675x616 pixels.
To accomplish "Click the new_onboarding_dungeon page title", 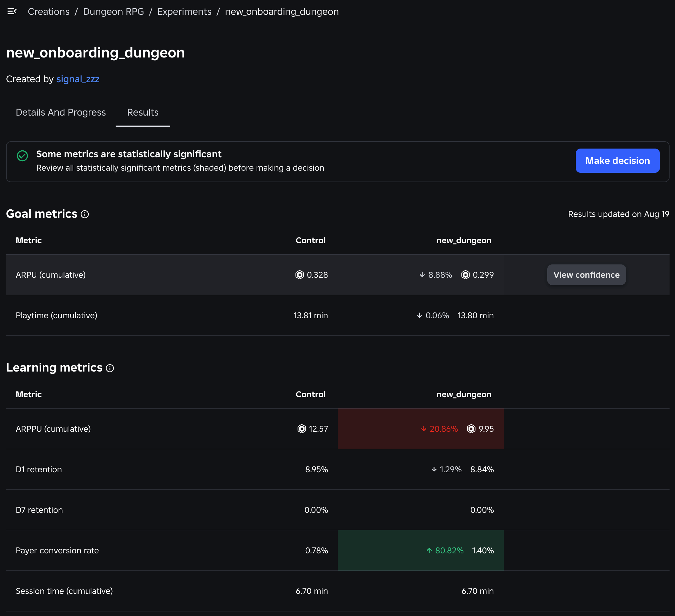I will [x=95, y=53].
